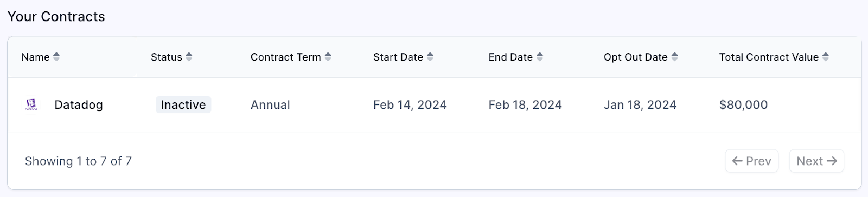
Task: Go to the Next page
Action: [x=816, y=161]
